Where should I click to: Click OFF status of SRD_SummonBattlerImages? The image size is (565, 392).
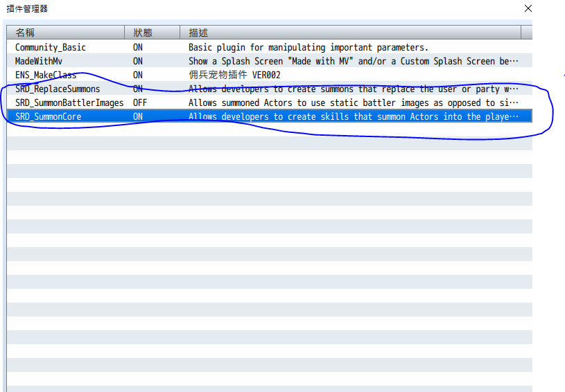pyautogui.click(x=140, y=103)
